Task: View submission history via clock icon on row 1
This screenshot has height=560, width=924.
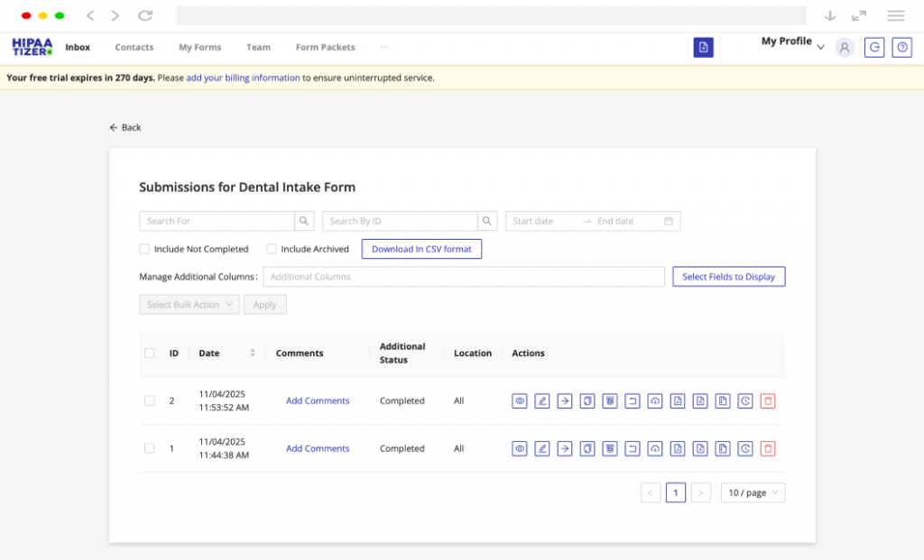Action: pyautogui.click(x=744, y=448)
